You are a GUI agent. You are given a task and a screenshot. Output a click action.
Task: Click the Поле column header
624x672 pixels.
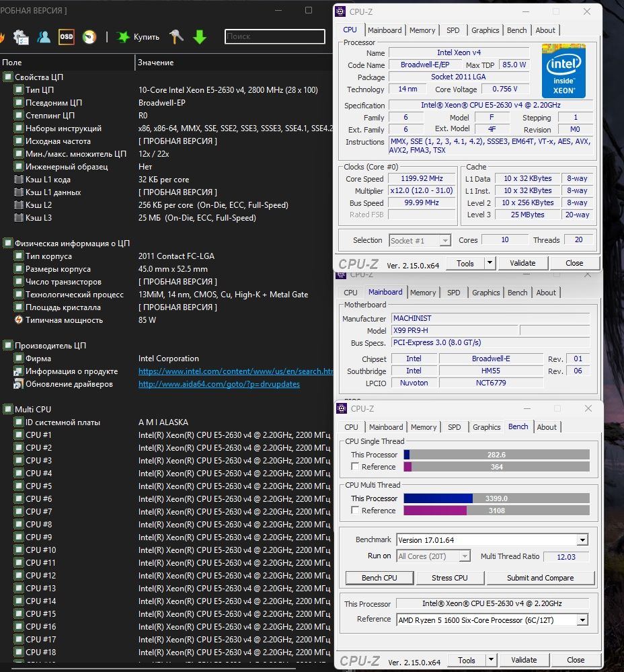click(67, 63)
